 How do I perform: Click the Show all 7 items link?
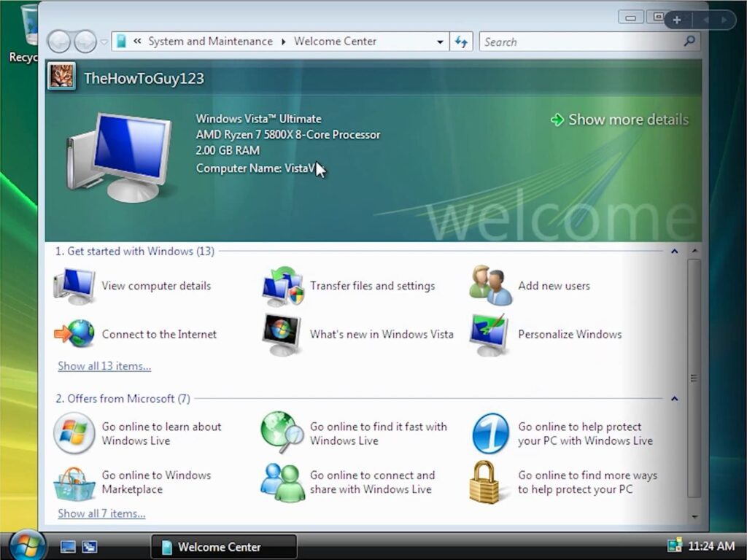tap(101, 513)
